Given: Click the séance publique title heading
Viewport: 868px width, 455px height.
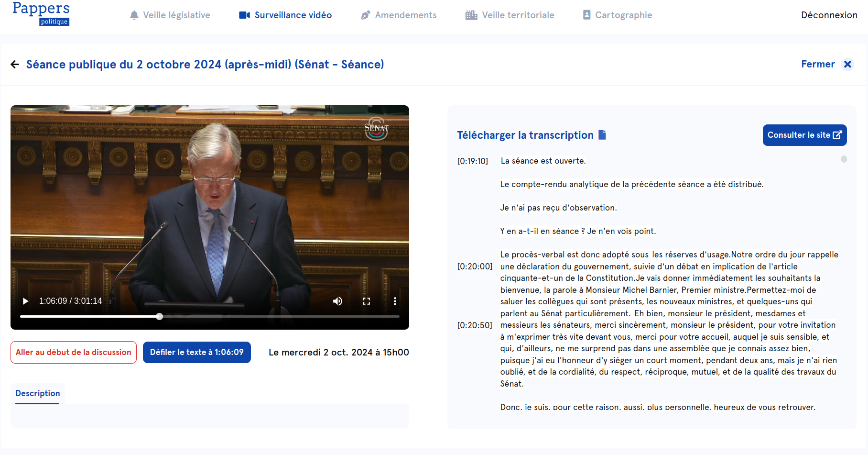Looking at the screenshot, I should click(205, 65).
